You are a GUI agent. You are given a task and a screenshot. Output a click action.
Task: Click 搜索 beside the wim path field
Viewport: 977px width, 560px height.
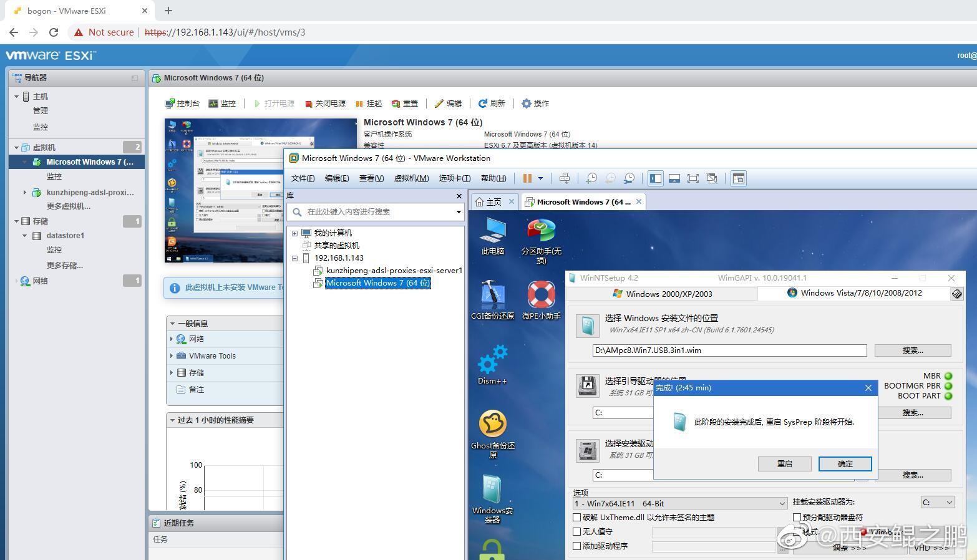tap(913, 350)
